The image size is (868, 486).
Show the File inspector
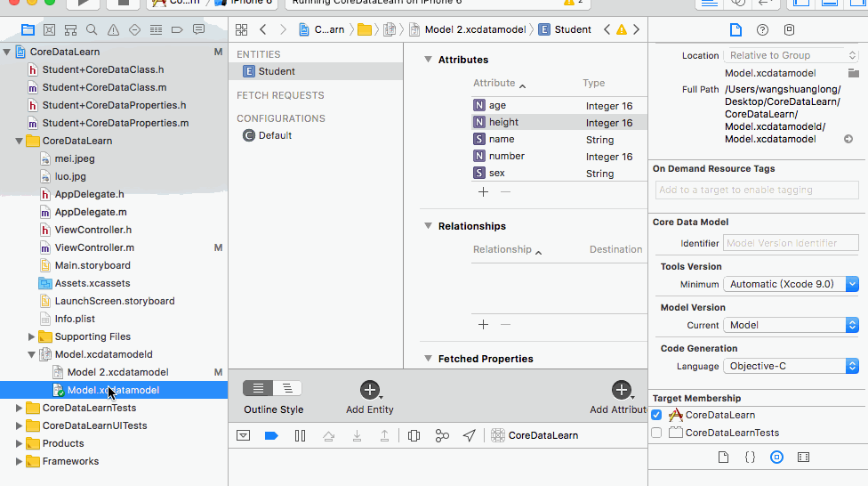tap(735, 29)
